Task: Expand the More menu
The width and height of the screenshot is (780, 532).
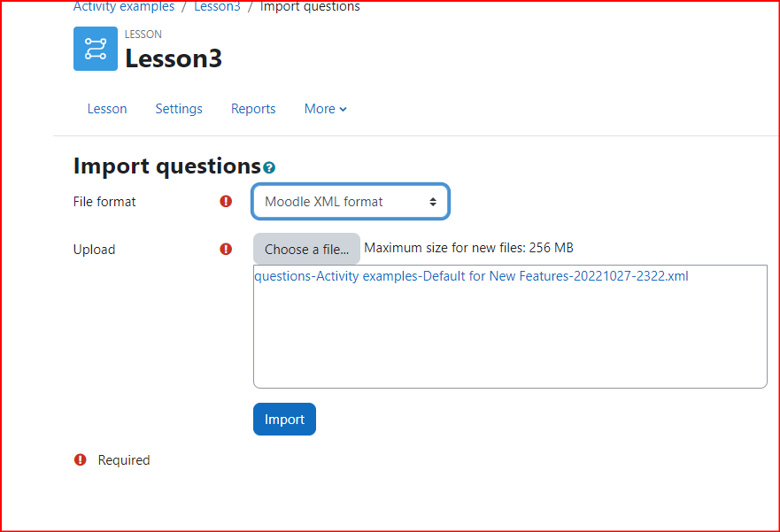Action: pyautogui.click(x=325, y=109)
